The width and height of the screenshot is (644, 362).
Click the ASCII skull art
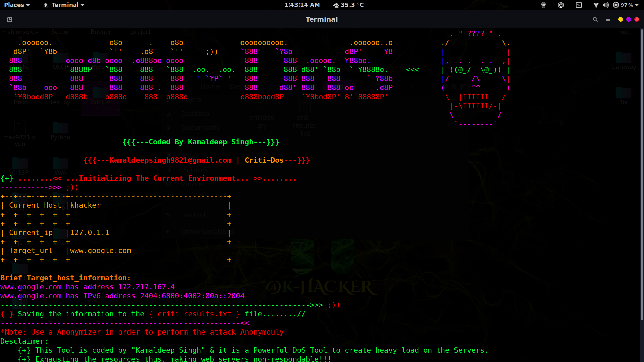(x=476, y=79)
